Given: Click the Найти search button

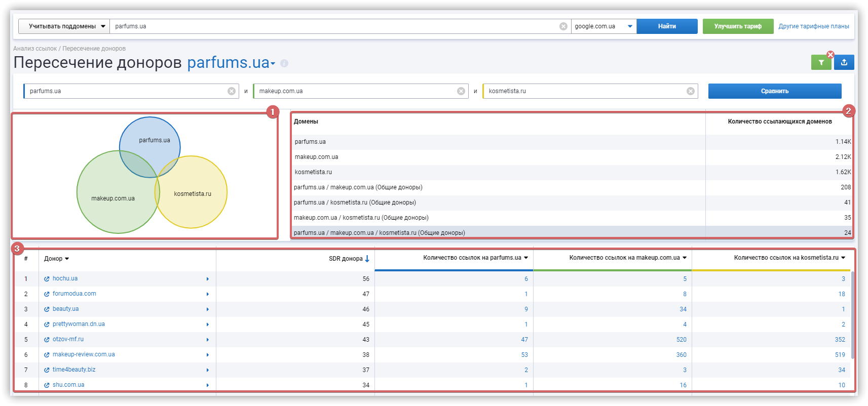Looking at the screenshot, I should tap(667, 26).
